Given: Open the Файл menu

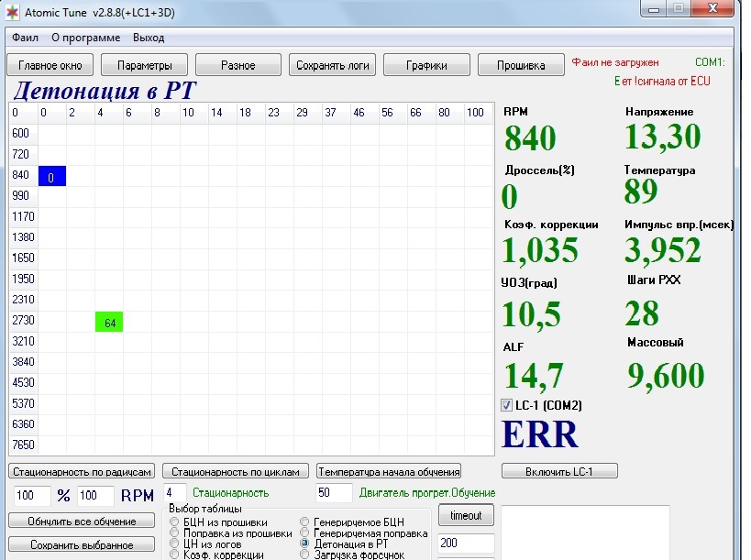Looking at the screenshot, I should 25,38.
